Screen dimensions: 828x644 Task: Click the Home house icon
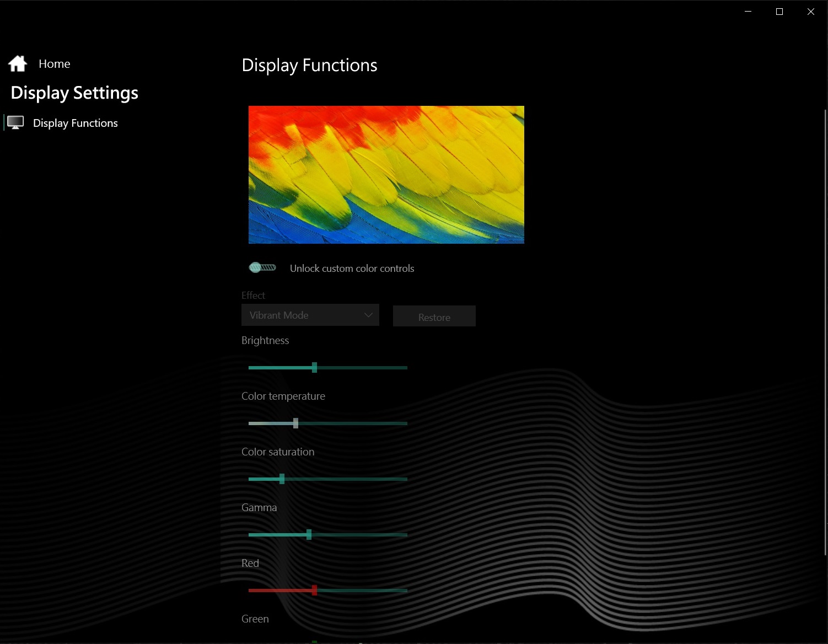(18, 64)
